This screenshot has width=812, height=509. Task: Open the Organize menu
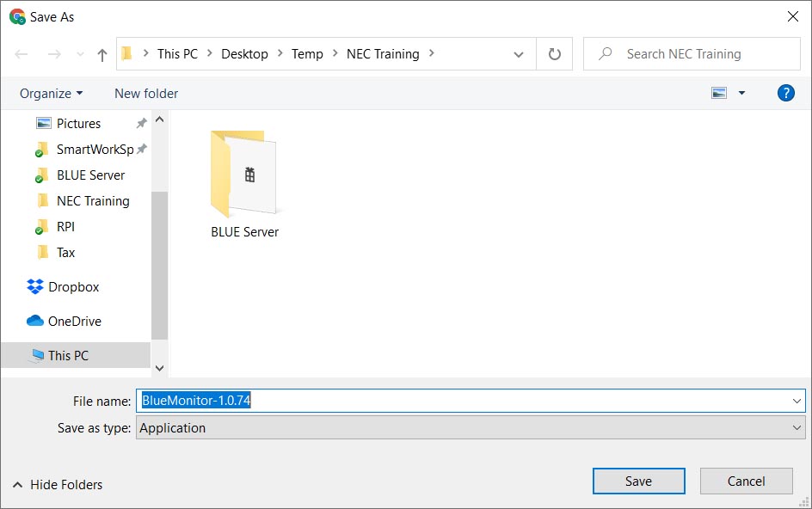coord(52,93)
